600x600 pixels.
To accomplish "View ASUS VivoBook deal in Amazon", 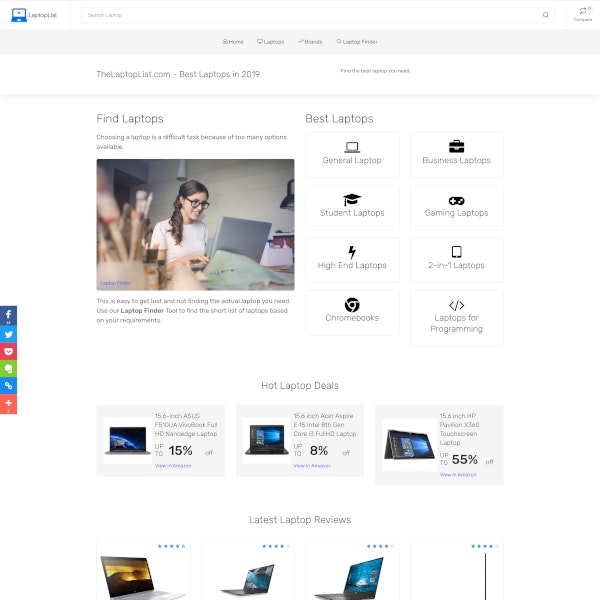I will pyautogui.click(x=173, y=466).
